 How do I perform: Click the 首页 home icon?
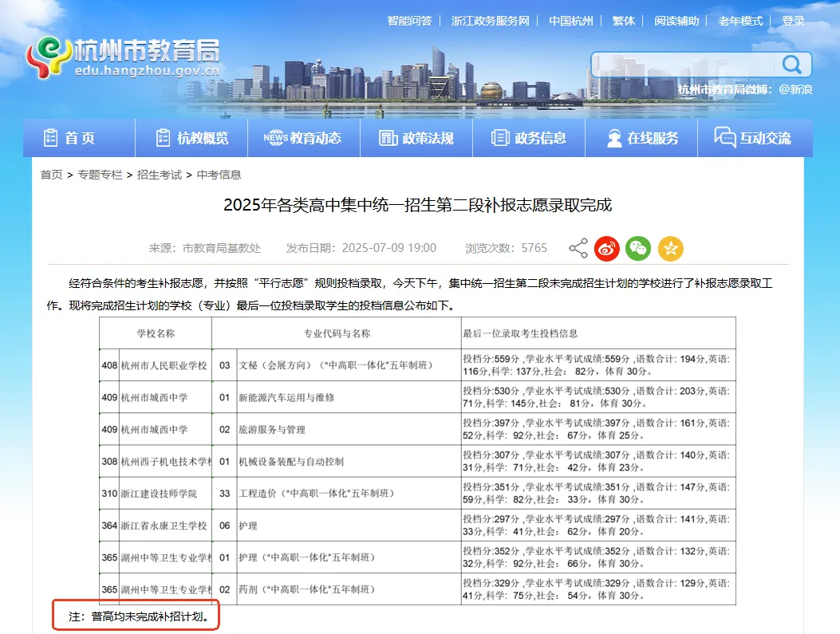(49, 137)
